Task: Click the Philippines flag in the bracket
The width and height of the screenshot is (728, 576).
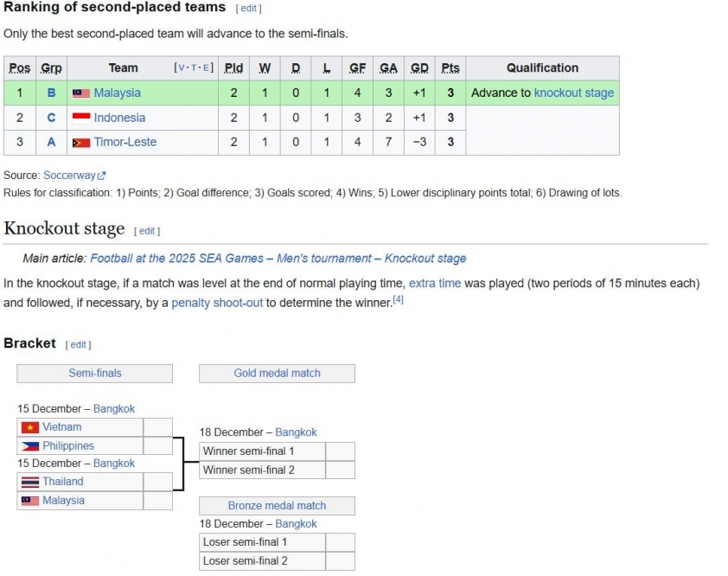Action: click(x=30, y=446)
